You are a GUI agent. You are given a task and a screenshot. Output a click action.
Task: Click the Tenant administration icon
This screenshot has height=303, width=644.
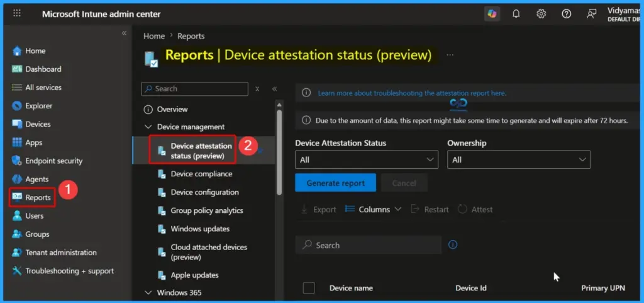point(17,253)
